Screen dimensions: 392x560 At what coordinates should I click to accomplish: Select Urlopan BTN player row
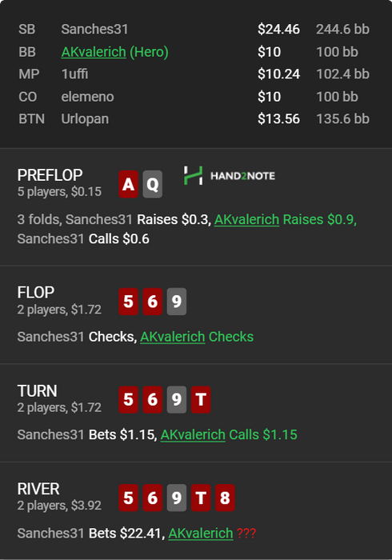coord(194,119)
